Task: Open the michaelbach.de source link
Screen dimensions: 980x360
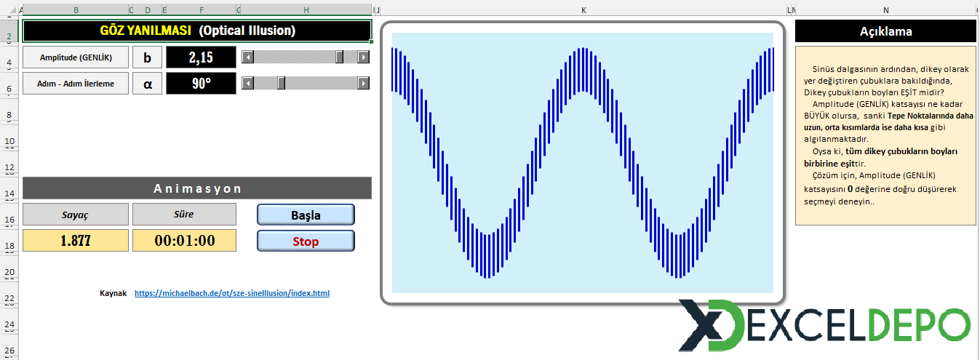Action: [x=232, y=293]
